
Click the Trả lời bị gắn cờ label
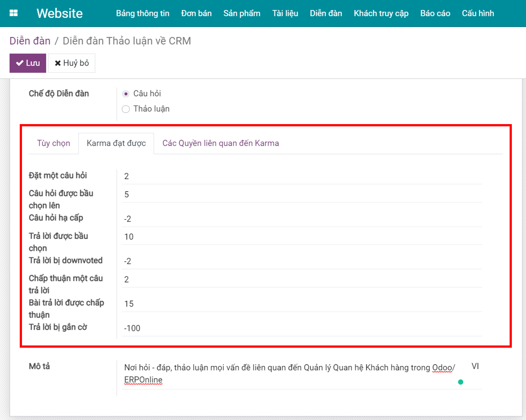[58, 327]
